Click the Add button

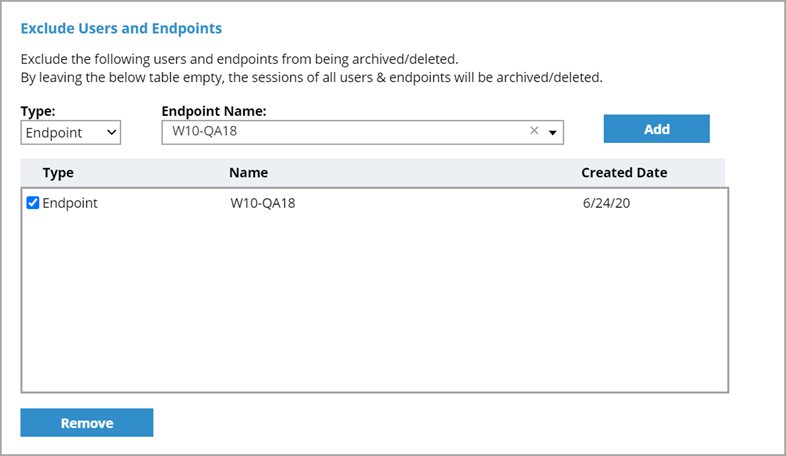click(656, 129)
